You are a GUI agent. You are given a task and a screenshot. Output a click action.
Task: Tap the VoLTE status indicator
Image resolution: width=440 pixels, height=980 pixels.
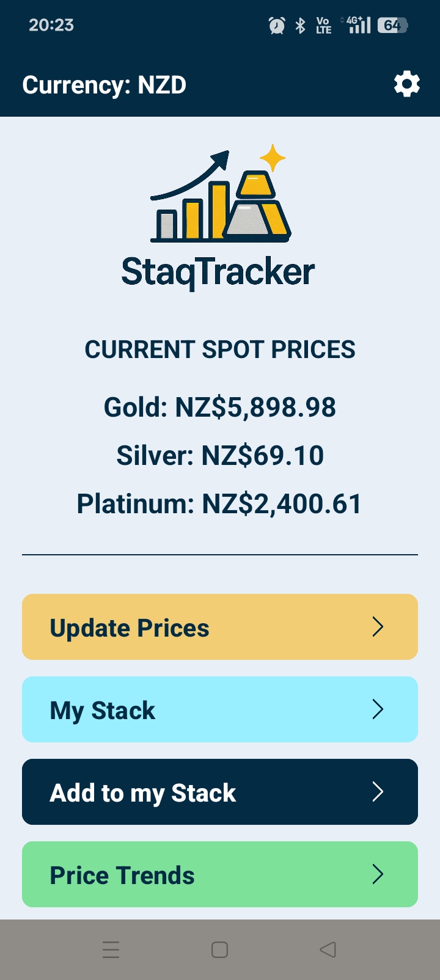pos(323,26)
